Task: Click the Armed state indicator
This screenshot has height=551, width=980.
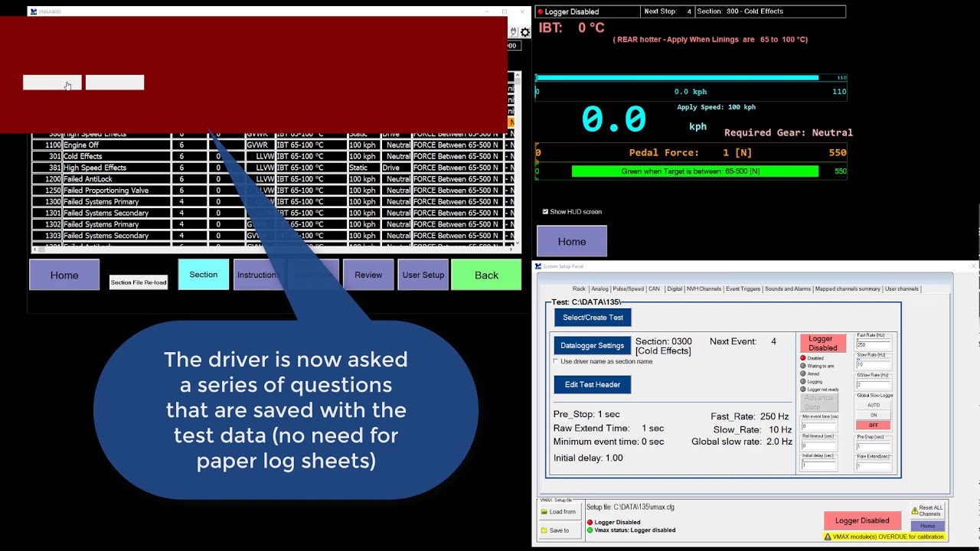Action: 803,373
